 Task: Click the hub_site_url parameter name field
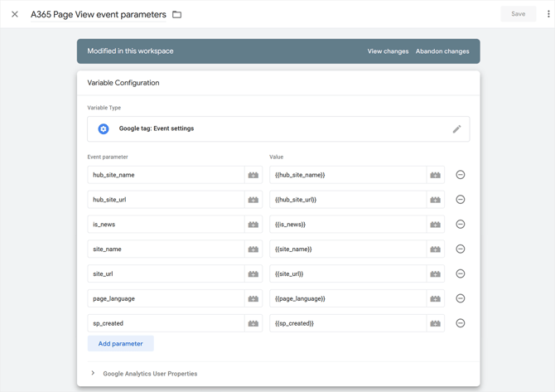[x=166, y=200]
